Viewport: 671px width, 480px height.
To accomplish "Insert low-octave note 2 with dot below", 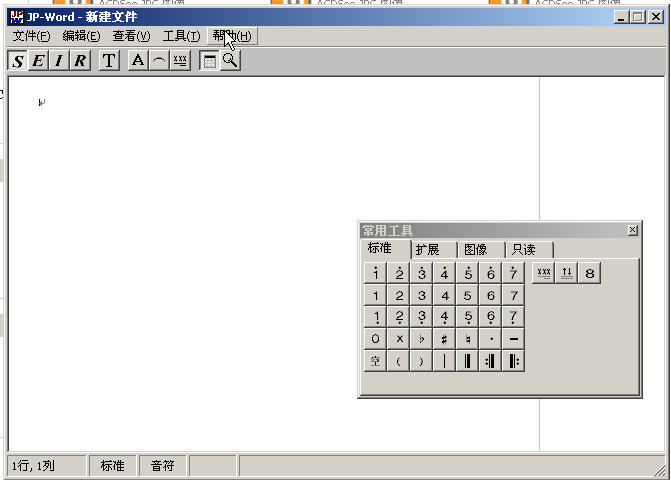I will [x=398, y=317].
